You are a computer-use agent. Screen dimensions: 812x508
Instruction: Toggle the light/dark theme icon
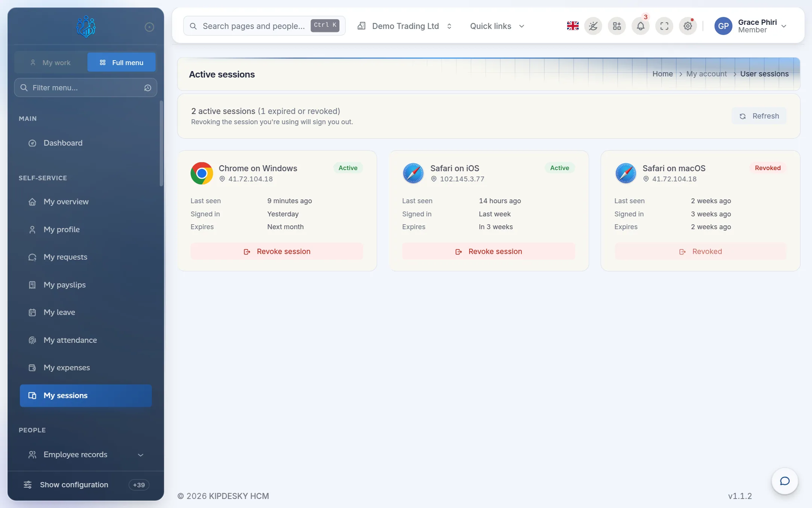[593, 26]
